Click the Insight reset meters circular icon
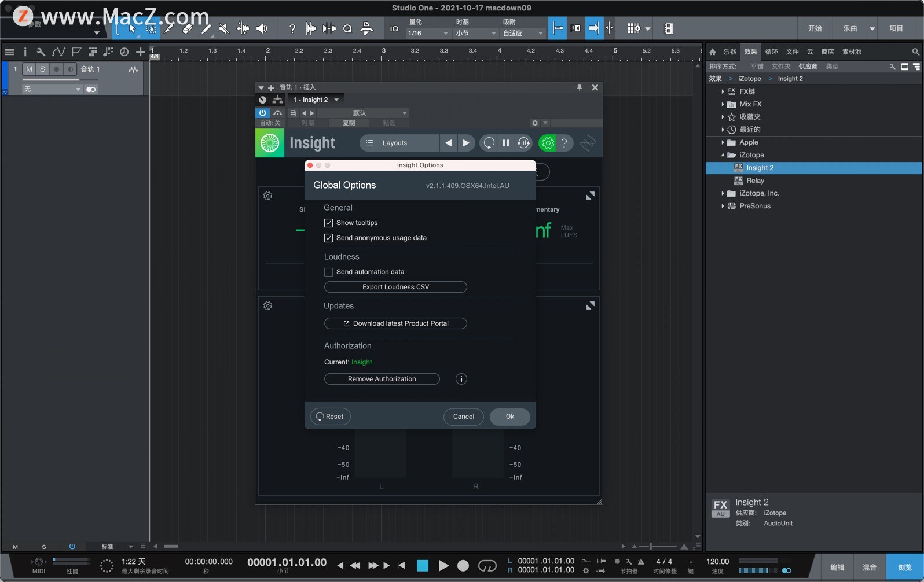The height and width of the screenshot is (582, 924). [x=489, y=143]
